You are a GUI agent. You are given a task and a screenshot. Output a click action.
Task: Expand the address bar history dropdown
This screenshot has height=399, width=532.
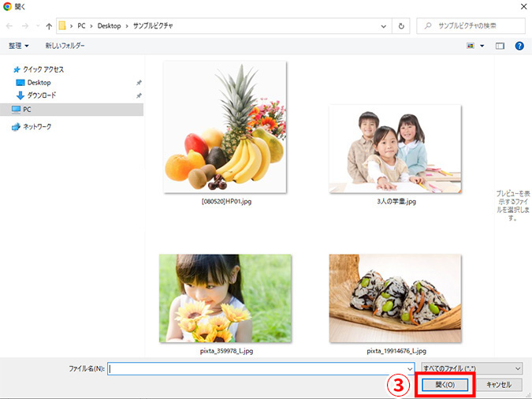[x=385, y=26]
